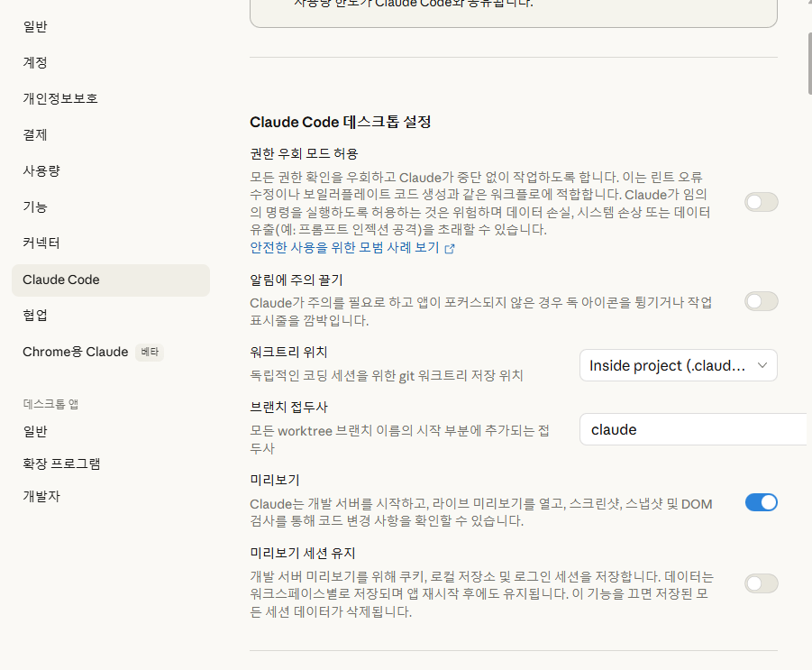
Task: Open the 일반 settings at top of sidebar
Action: pyautogui.click(x=35, y=26)
